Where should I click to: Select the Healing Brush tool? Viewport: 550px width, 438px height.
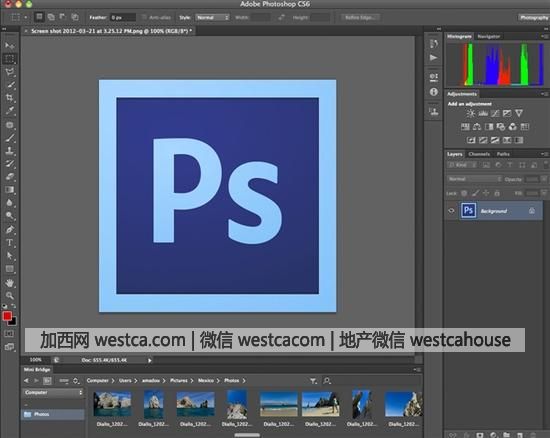pyautogui.click(x=9, y=125)
